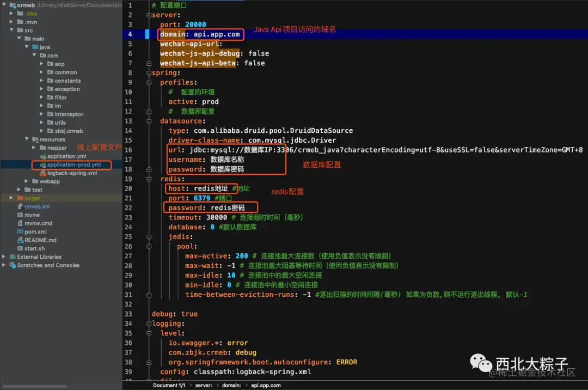Click the zbkj.crmeb package folder icon

(x=50, y=131)
